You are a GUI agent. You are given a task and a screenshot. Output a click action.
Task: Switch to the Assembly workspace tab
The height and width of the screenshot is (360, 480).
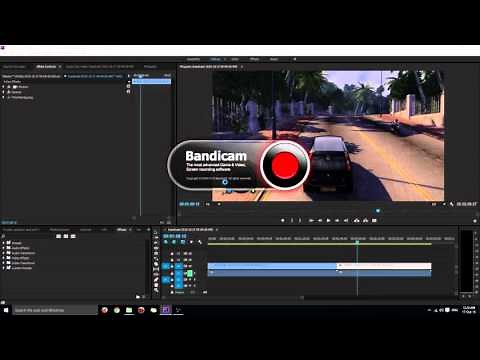pyautogui.click(x=193, y=59)
